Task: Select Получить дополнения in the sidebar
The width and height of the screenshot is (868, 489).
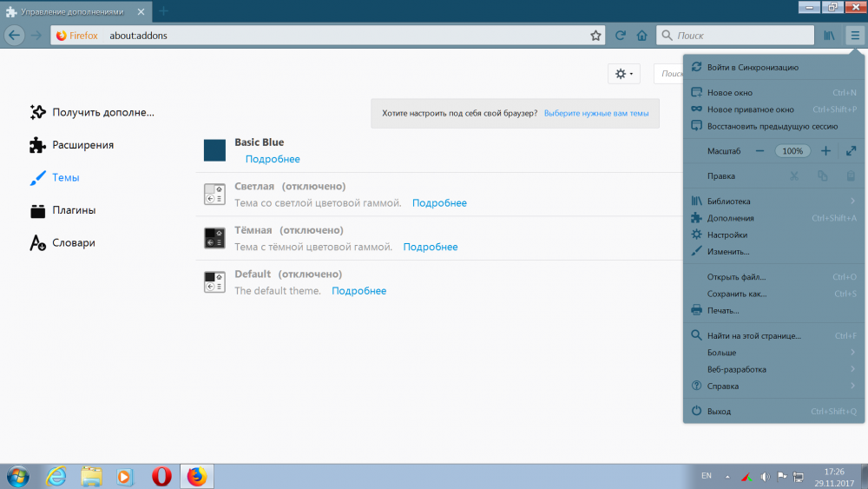Action: (x=92, y=112)
